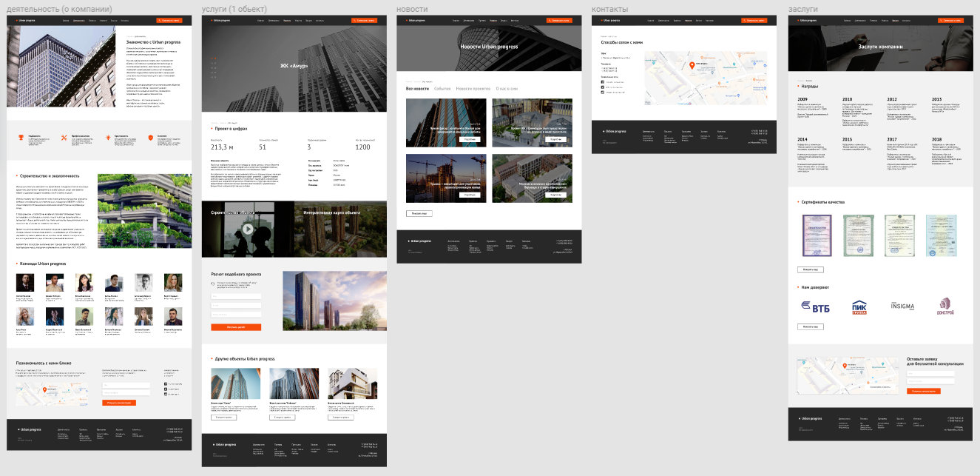Click the orange submit button under Оставьте заявку
Image resolution: width=980 pixels, height=476 pixels.
(924, 390)
